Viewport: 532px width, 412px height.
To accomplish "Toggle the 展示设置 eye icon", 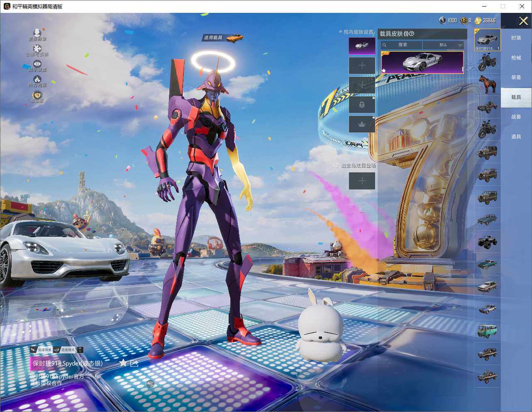I will point(37,64).
